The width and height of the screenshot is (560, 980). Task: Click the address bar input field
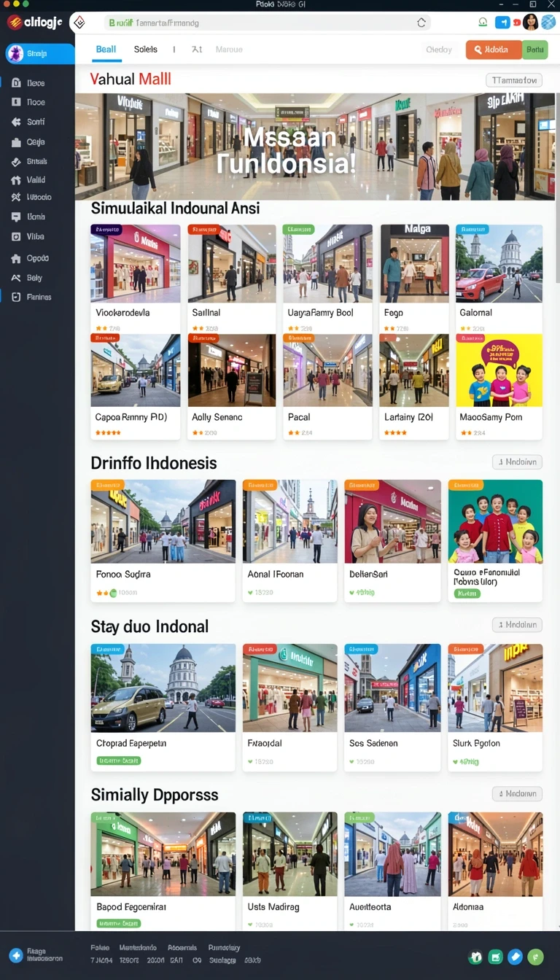[266, 23]
